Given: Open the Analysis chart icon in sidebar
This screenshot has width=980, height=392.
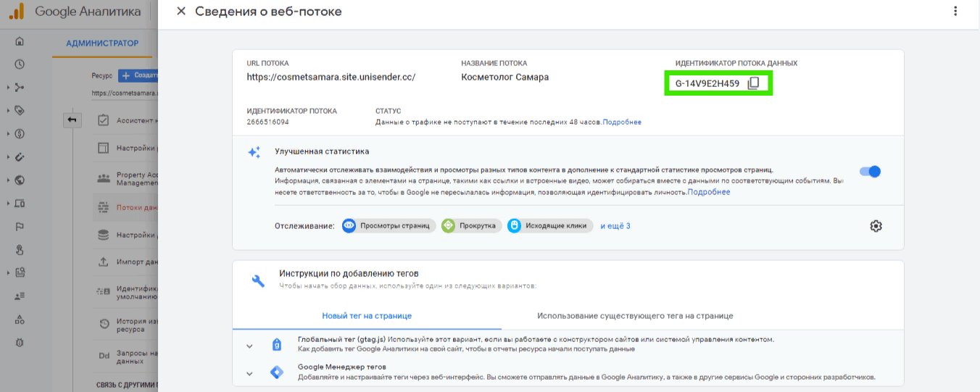Looking at the screenshot, I should [20, 273].
